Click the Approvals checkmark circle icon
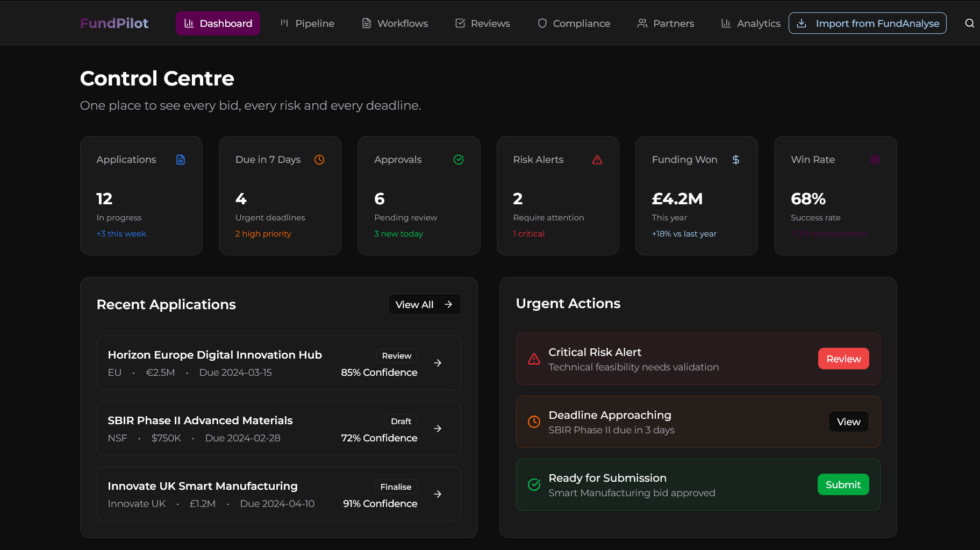This screenshot has width=980, height=550. (459, 160)
